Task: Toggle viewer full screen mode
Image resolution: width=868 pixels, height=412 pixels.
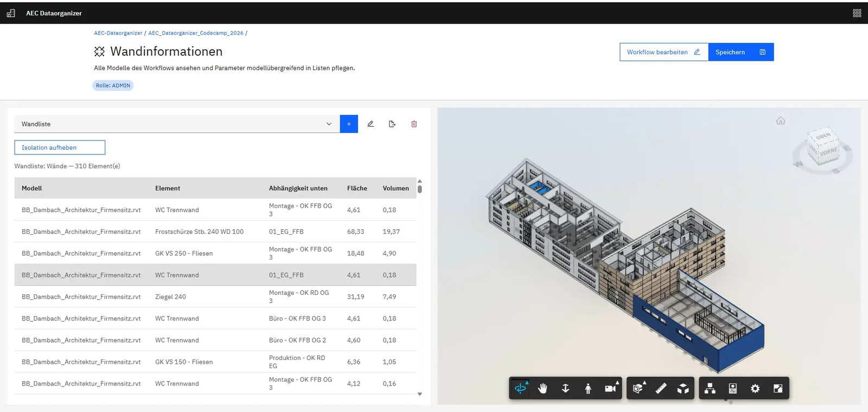Action: [778, 388]
